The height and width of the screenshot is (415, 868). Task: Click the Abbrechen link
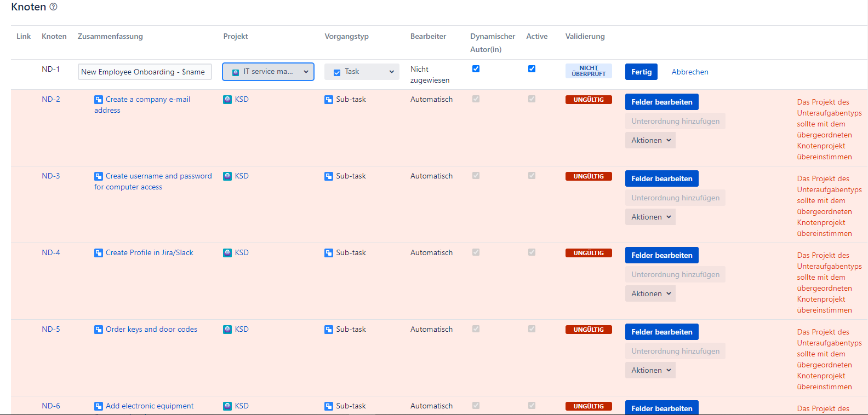pyautogui.click(x=689, y=72)
